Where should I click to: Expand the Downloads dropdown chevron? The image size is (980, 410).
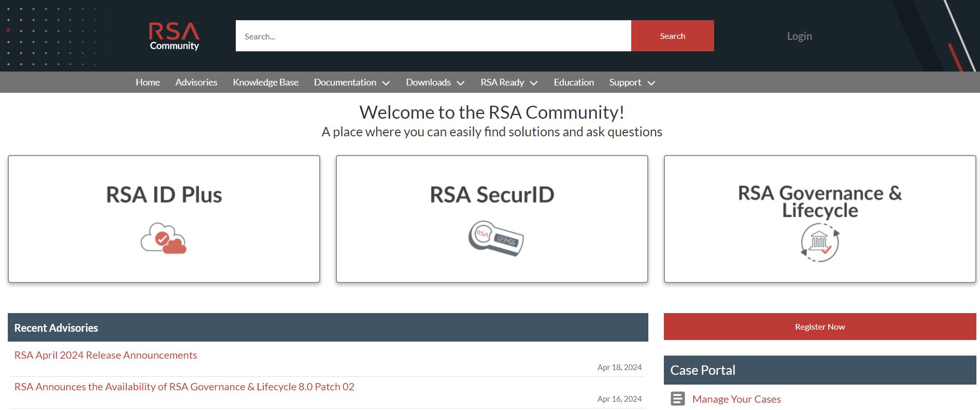tap(461, 83)
